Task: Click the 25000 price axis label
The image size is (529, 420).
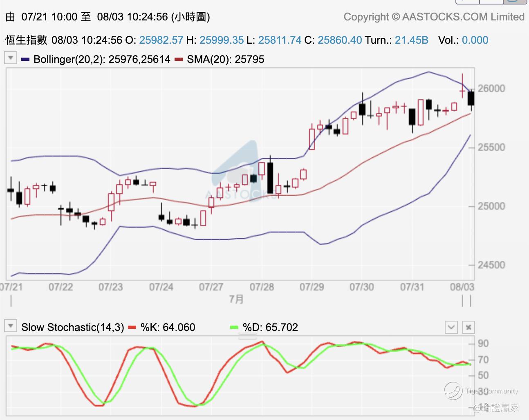Action: point(491,206)
